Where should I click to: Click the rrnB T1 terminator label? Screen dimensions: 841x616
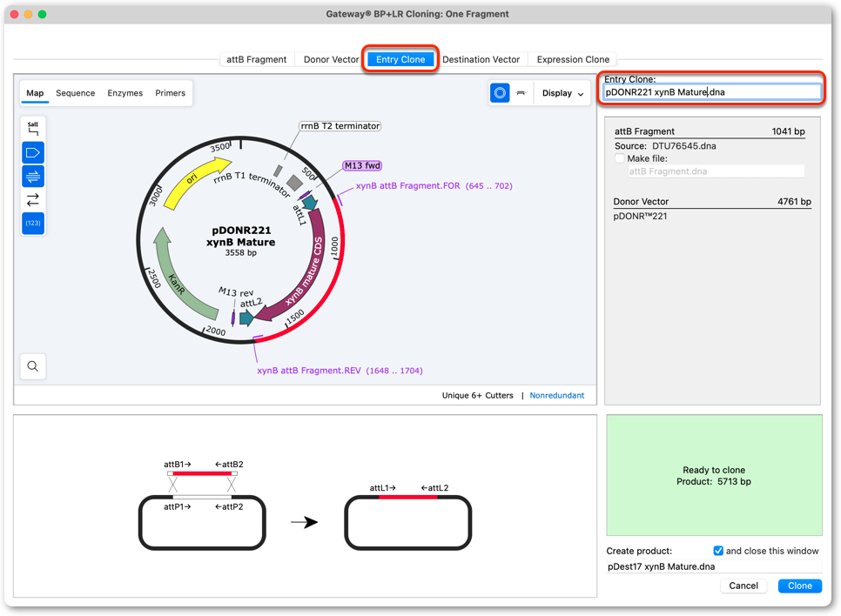tap(251, 185)
